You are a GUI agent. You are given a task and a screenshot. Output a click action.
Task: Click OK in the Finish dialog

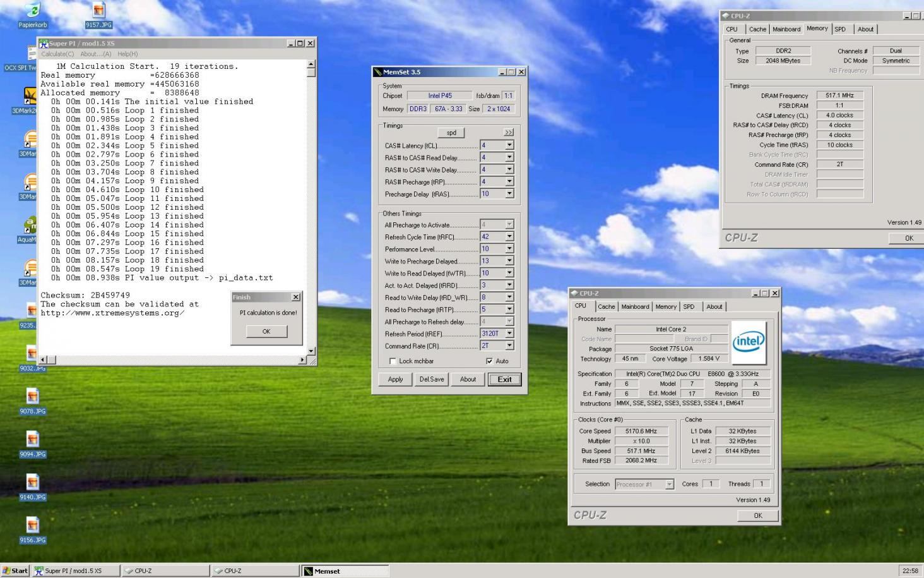tap(266, 332)
